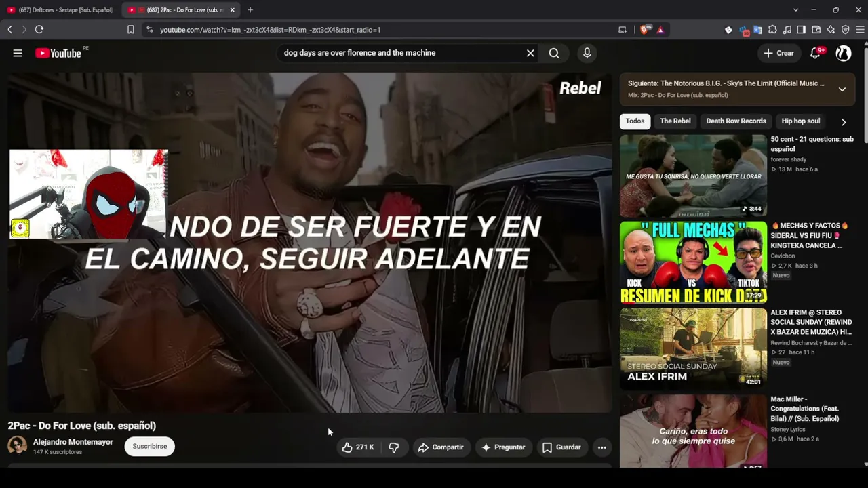Expand the tab search dropdown
Viewport: 868px width, 488px height.
(795, 10)
